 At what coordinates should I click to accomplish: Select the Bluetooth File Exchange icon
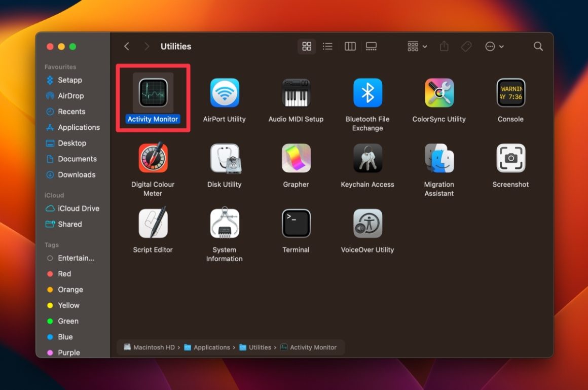point(367,92)
